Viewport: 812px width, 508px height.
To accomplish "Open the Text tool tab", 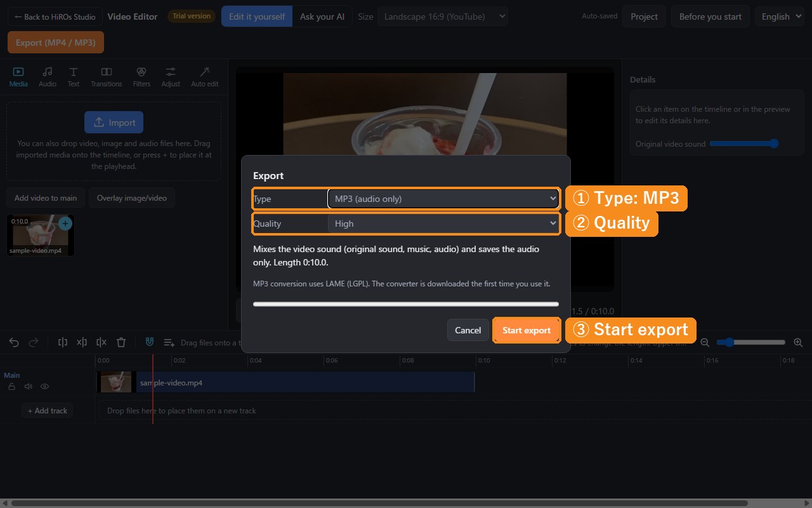I will pyautogui.click(x=74, y=77).
